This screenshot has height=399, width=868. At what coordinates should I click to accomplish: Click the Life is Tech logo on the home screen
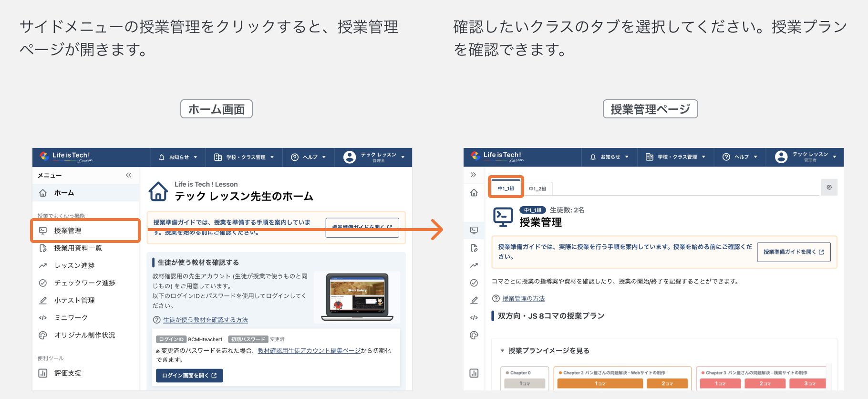coord(66,157)
